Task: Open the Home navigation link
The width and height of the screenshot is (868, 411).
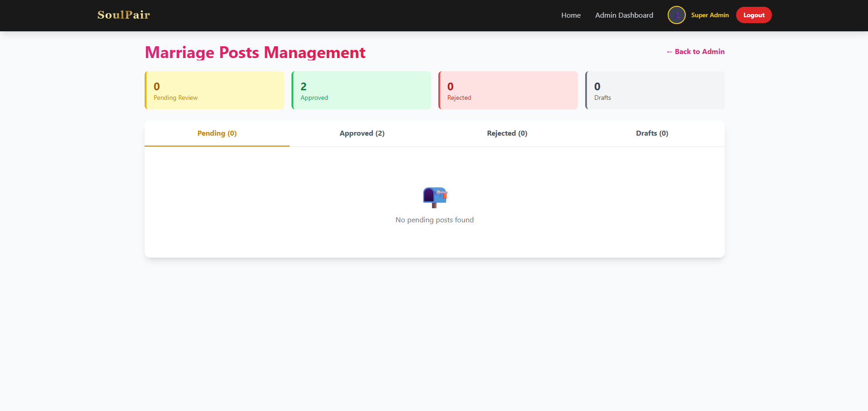Action: pos(571,15)
